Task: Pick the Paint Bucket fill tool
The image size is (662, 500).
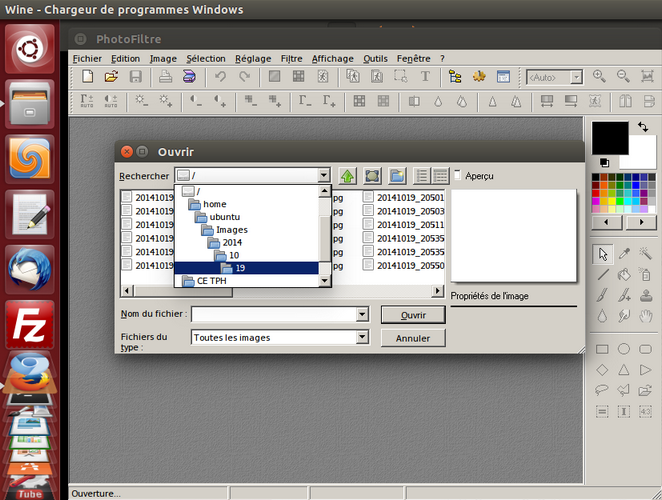Action: coord(624,274)
